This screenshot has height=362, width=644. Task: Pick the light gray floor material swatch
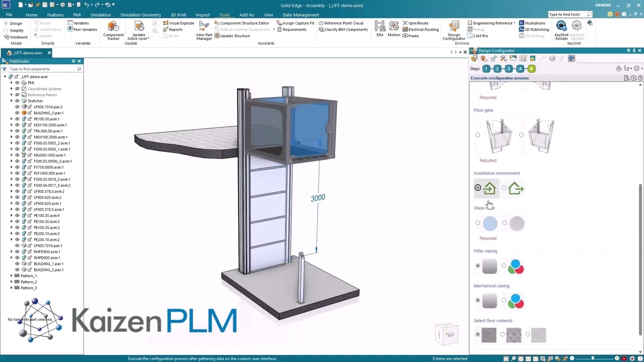point(538,335)
